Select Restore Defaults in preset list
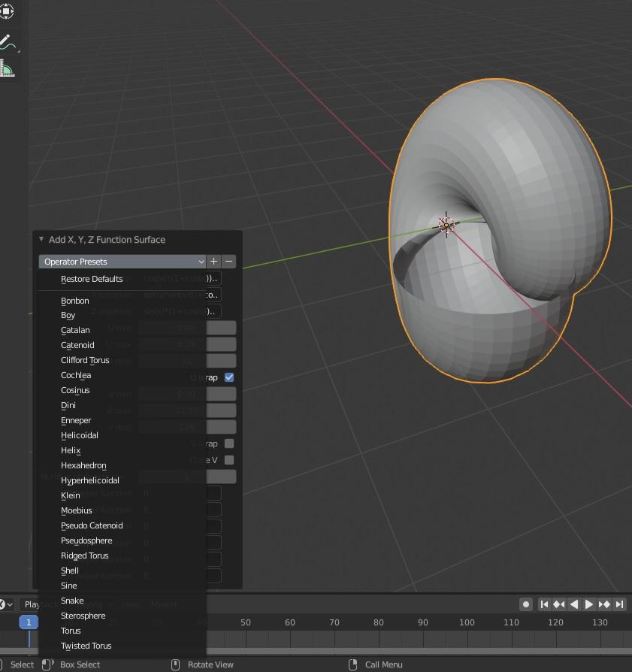Screen dimensions: 632x672 tap(92, 279)
